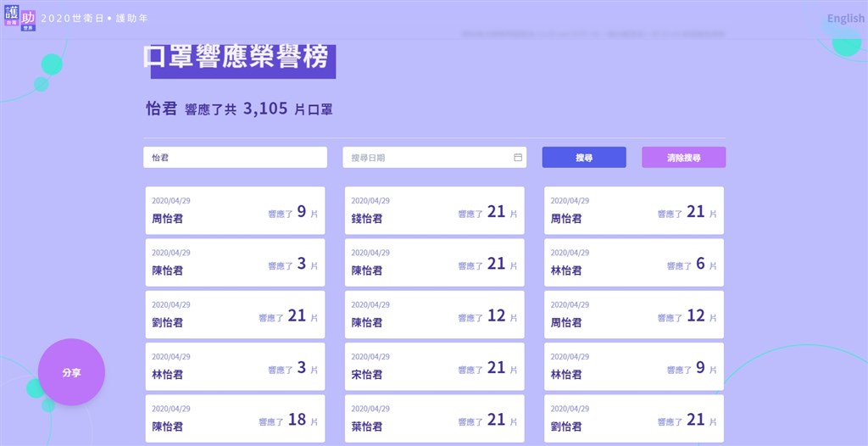Select the 周怡君 card with 12 片

[x=634, y=315]
